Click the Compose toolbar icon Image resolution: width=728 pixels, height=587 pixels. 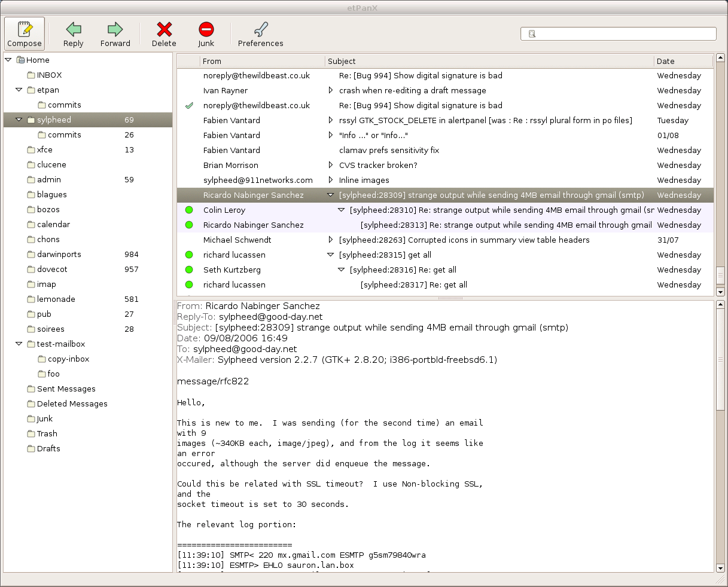pos(25,29)
